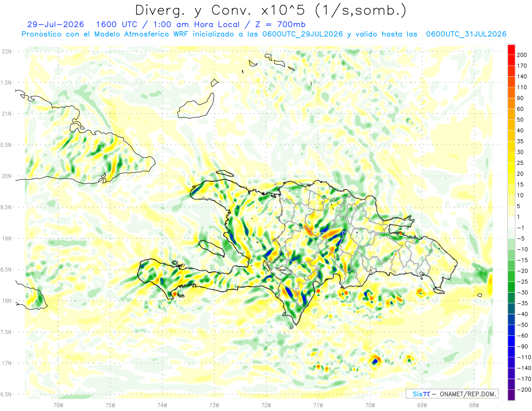Click the '-20' colorbar label
The width and height of the screenshot is (532, 411).
click(522, 271)
